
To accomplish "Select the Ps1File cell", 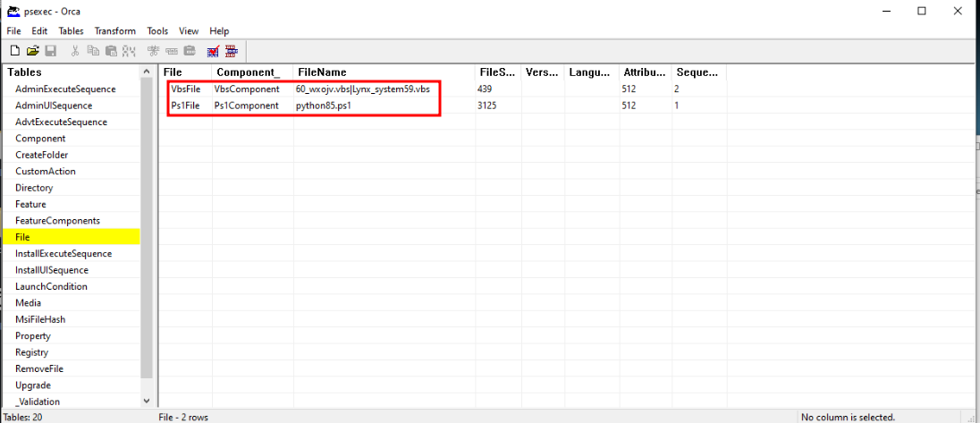I will [186, 106].
